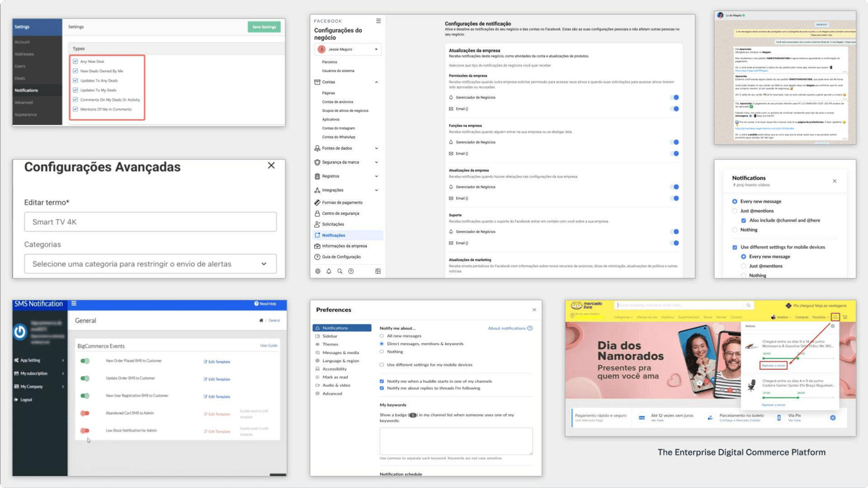Screen dimensions: 868x488
Task: Open the search magnifier in the Facebook sidebar footer
Action: point(340,271)
